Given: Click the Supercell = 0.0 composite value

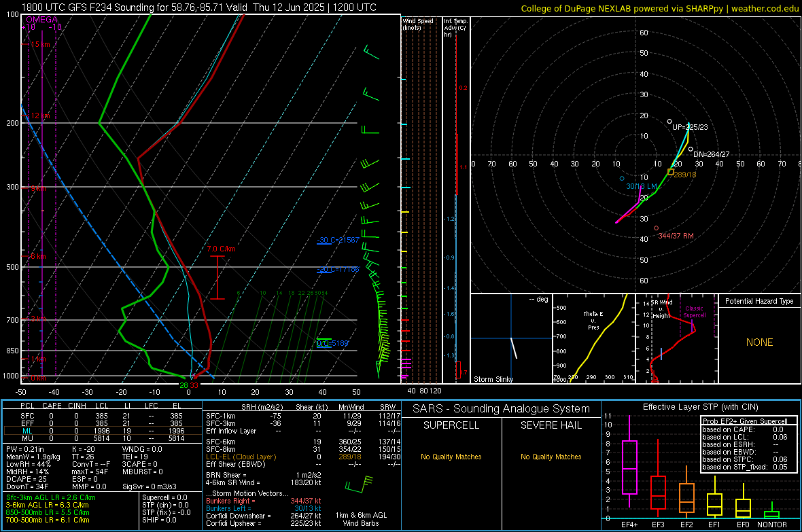Looking at the screenshot, I should [164, 498].
